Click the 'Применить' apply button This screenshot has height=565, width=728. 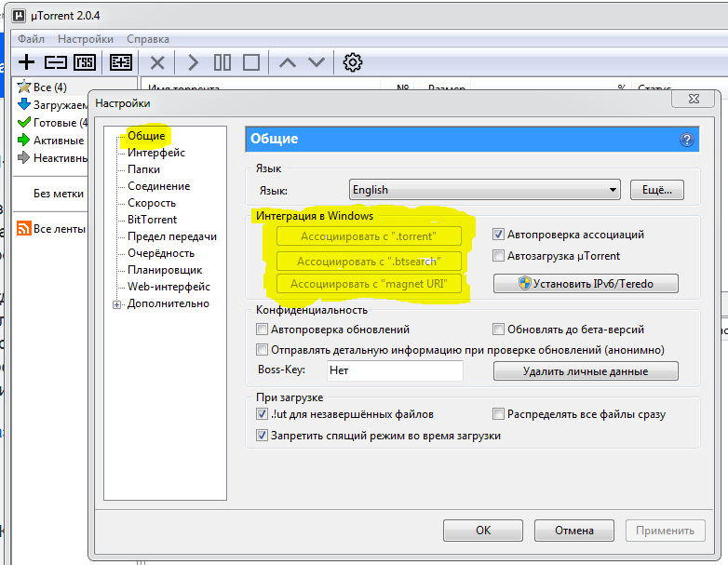coord(665,531)
